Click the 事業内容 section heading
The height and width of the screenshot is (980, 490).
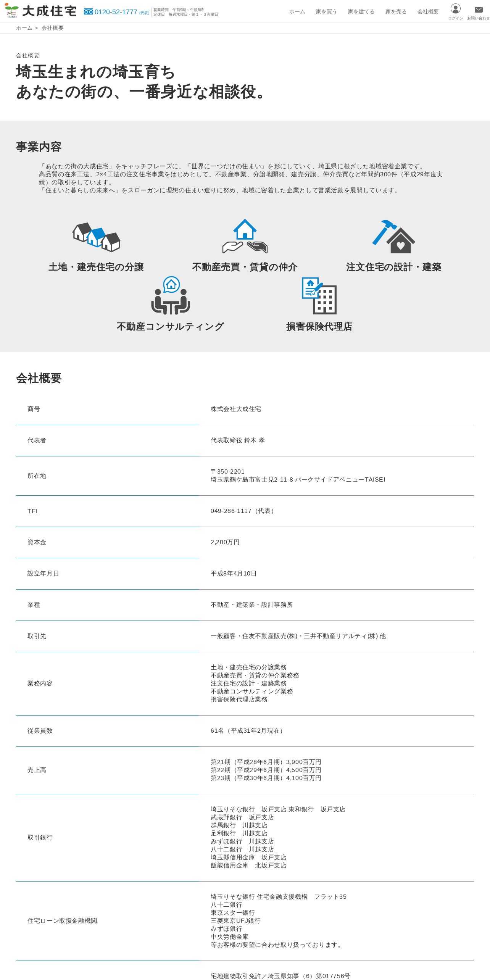click(39, 147)
